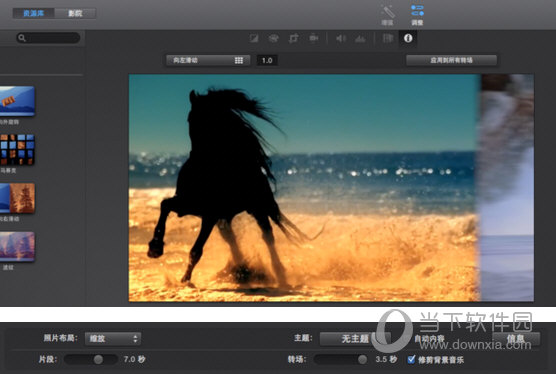The height and width of the screenshot is (374, 556).
Task: Open the speaker volume adjustment tool
Action: pos(340,38)
